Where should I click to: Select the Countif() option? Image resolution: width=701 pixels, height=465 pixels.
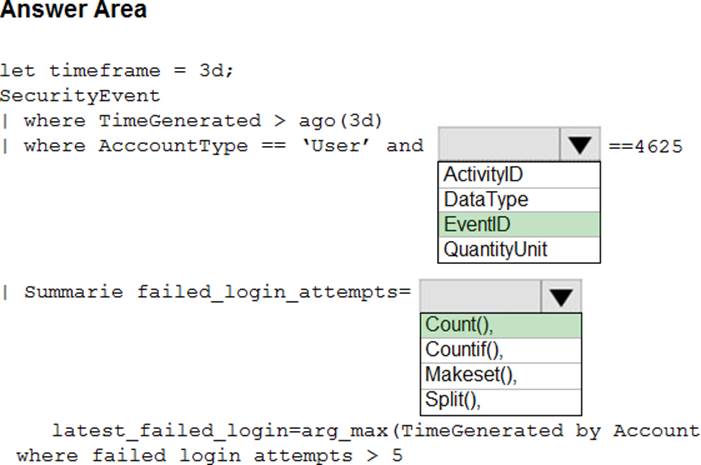[x=463, y=350]
